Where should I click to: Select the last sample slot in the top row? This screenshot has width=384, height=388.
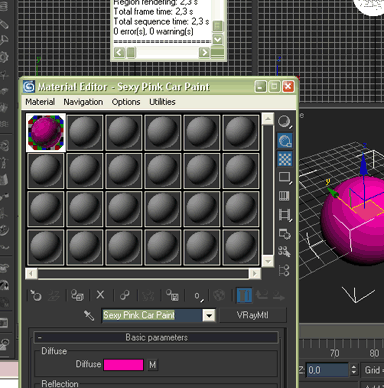[x=241, y=133]
